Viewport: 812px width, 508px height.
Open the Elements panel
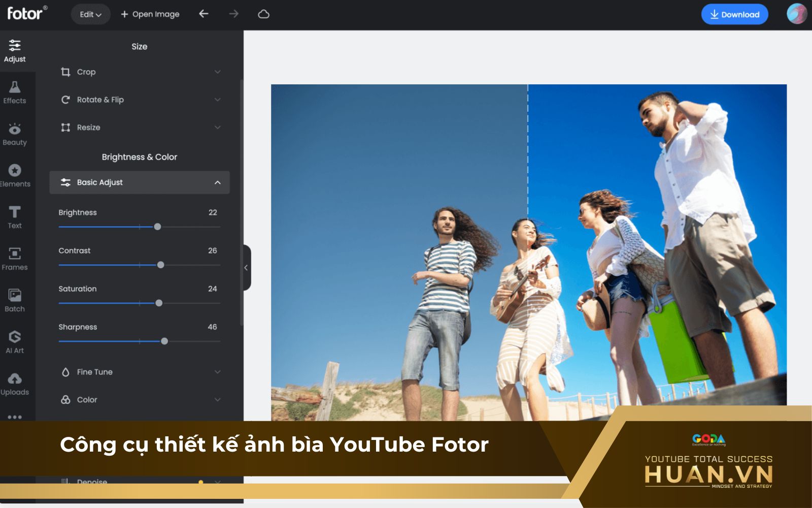click(15, 176)
